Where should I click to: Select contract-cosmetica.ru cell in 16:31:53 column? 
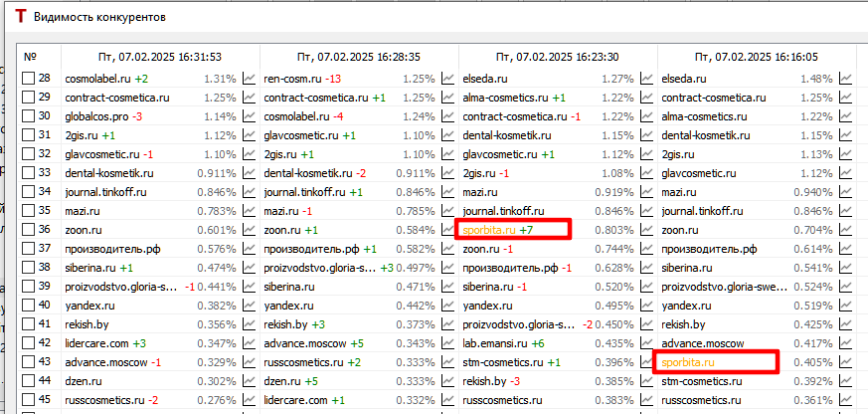point(160,99)
